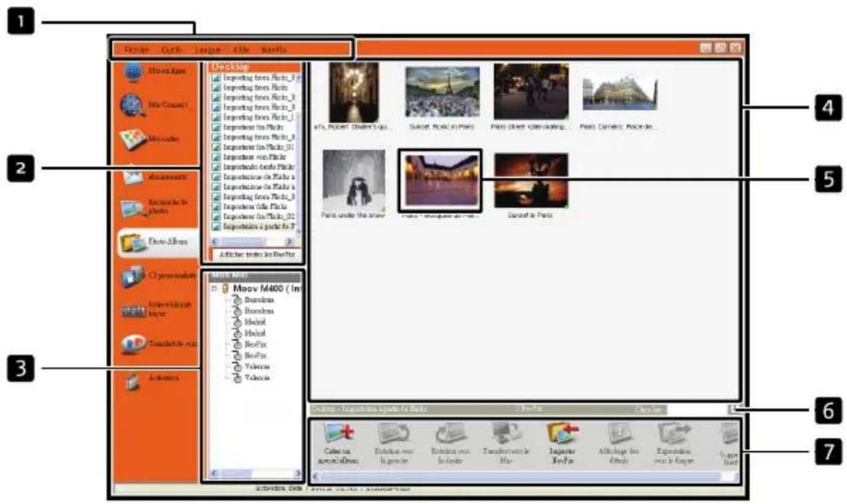847x504 pixels.
Task: Open the Fichier menu
Action: coord(136,49)
